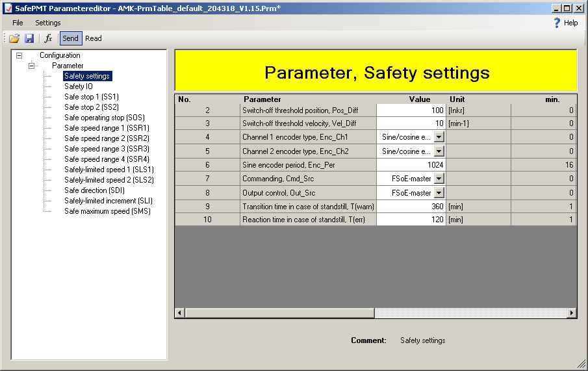The image size is (588, 371).
Task: Select Safely-limited speed 1 (SLS1)
Action: [x=109, y=170]
